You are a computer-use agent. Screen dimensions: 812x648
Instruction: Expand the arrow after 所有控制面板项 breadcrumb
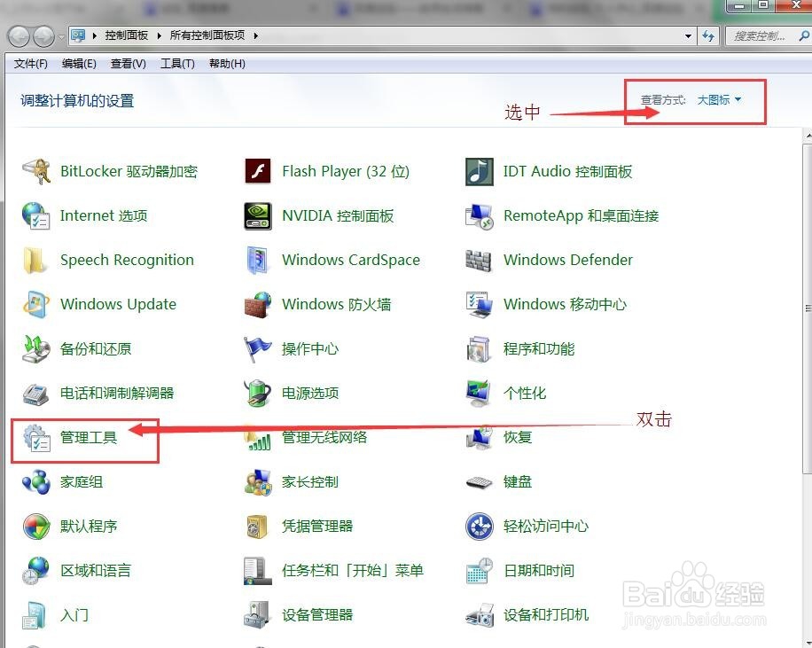255,35
